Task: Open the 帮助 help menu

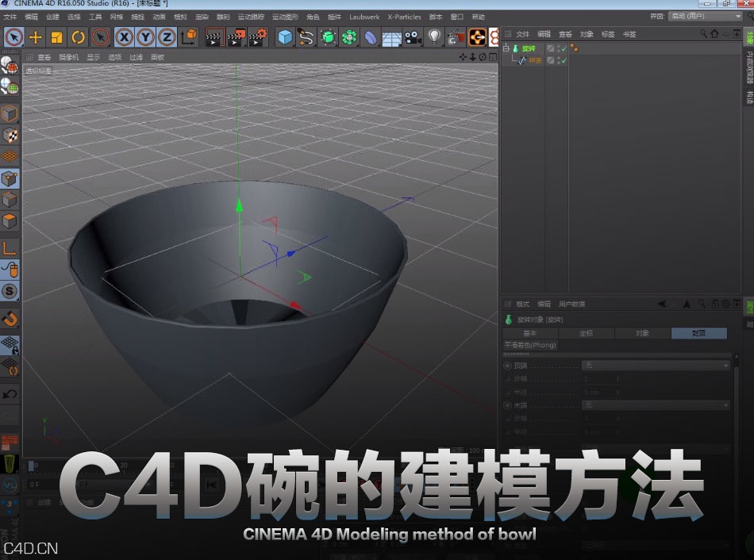Action: (x=478, y=17)
